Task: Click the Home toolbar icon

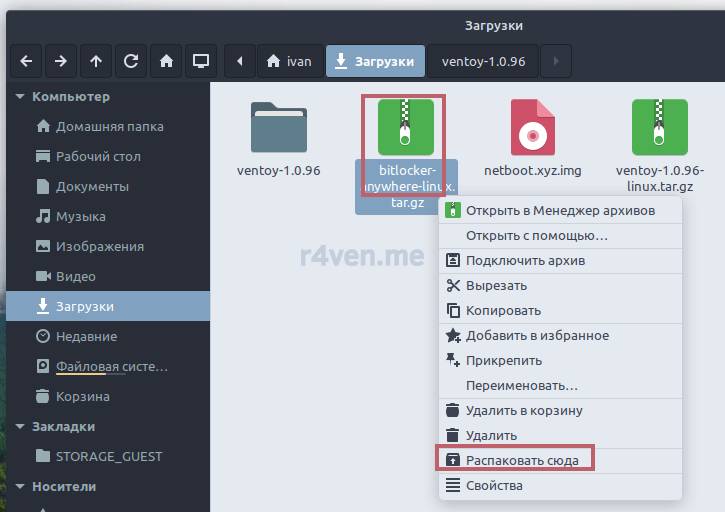Action: [166, 61]
